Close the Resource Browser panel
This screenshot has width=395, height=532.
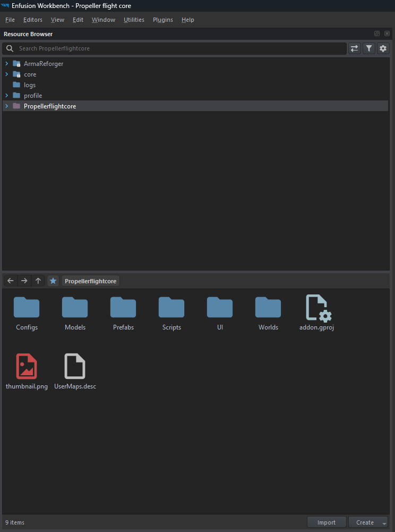coord(387,33)
